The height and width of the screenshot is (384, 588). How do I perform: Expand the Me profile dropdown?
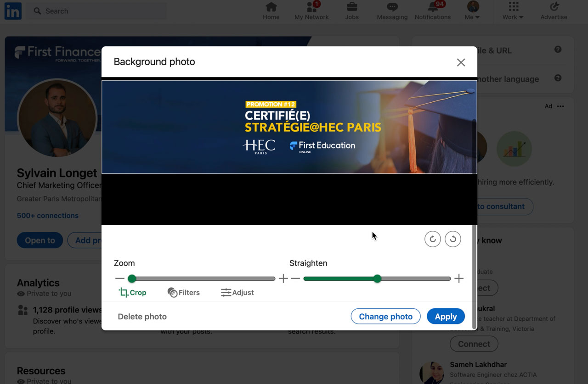click(472, 11)
